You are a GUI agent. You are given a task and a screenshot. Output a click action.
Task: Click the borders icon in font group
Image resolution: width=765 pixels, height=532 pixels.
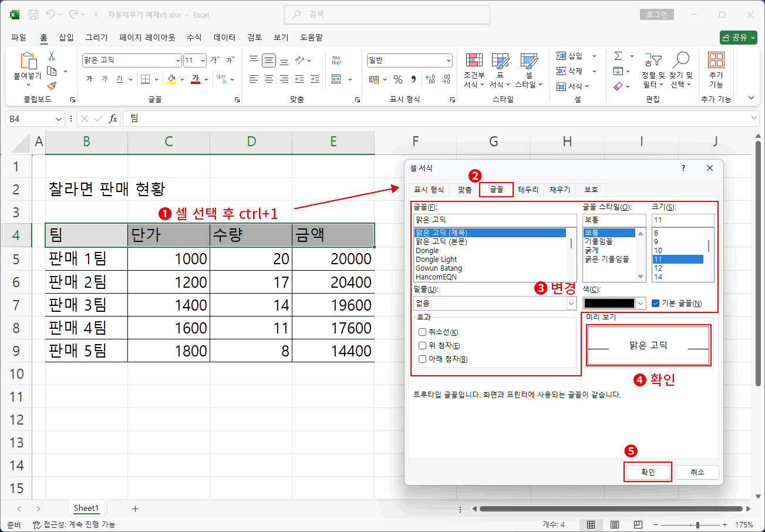(145, 79)
